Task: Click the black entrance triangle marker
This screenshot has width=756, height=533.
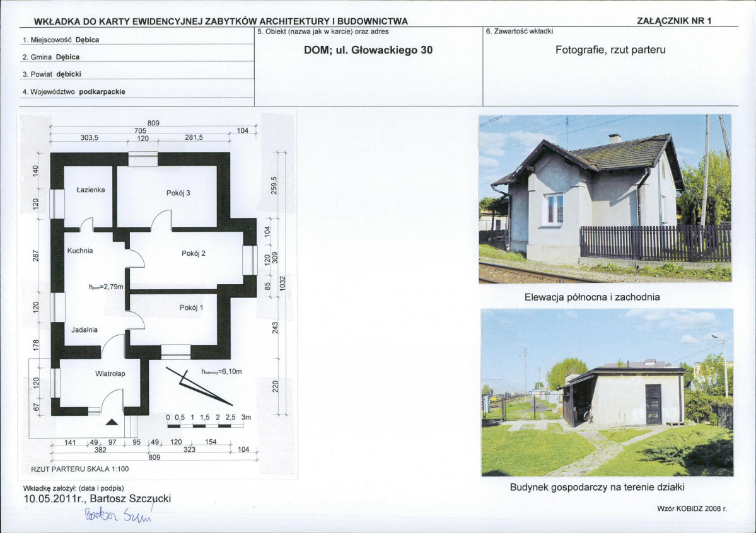Action: click(x=112, y=422)
